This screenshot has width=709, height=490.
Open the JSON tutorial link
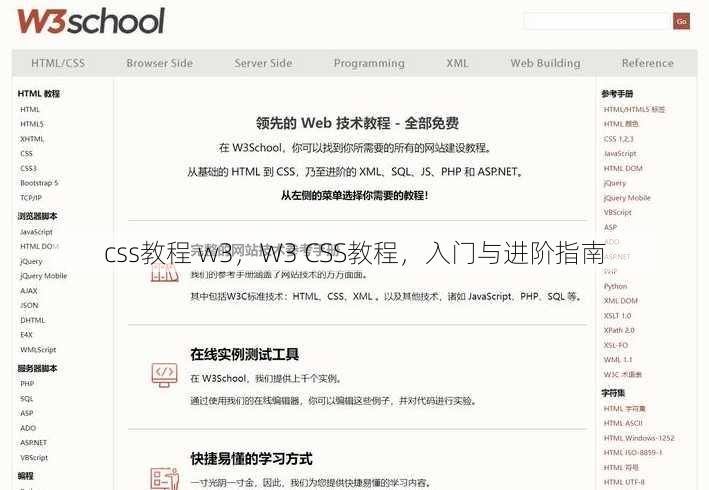coord(29,305)
